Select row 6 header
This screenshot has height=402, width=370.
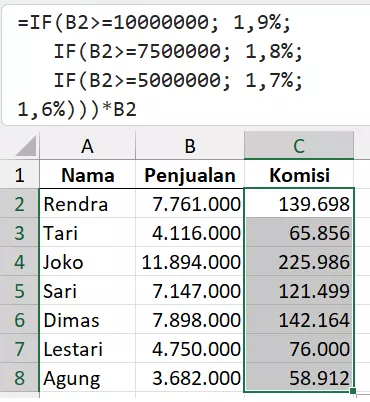[x=19, y=319]
